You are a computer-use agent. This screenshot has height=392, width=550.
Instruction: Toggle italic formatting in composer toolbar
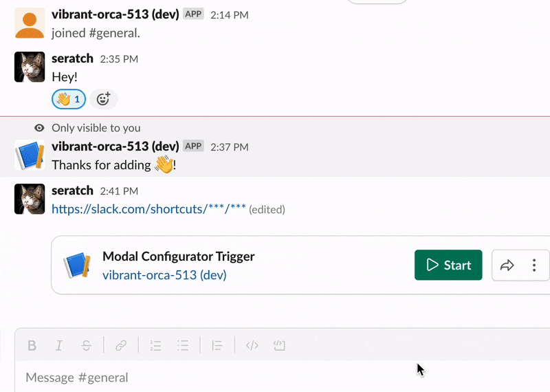59,346
